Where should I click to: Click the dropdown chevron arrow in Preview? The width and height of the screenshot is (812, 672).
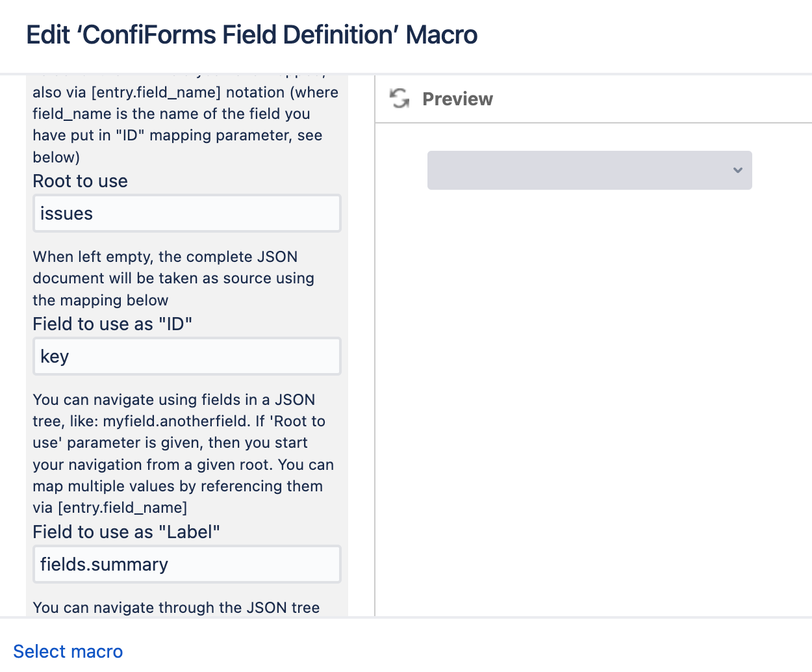tap(737, 170)
